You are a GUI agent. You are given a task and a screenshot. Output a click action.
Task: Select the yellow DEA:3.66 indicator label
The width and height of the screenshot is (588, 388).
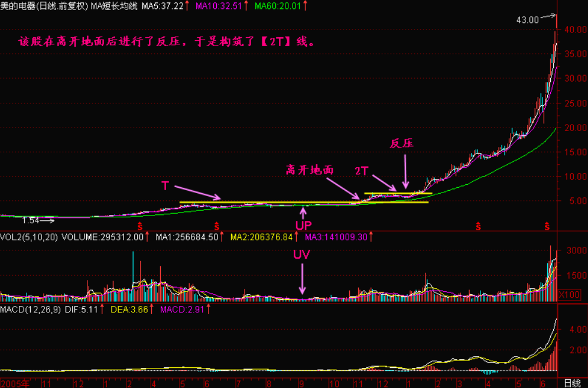(x=127, y=309)
